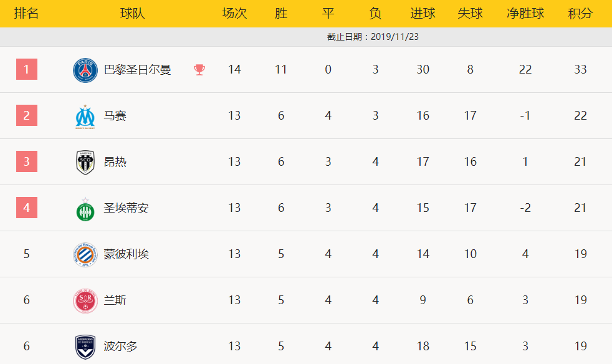Open the 波尔多 team link
The image size is (612, 364).
[x=120, y=347]
